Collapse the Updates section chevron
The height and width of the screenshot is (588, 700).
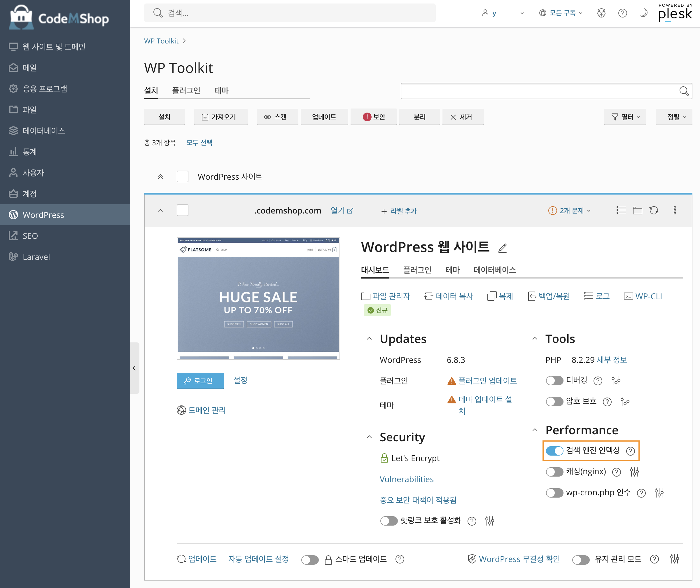tap(369, 339)
